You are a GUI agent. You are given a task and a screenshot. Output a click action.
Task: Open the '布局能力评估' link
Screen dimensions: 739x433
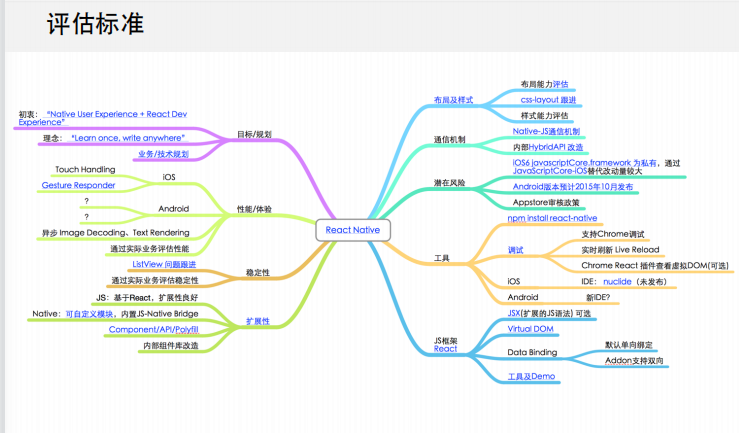560,84
